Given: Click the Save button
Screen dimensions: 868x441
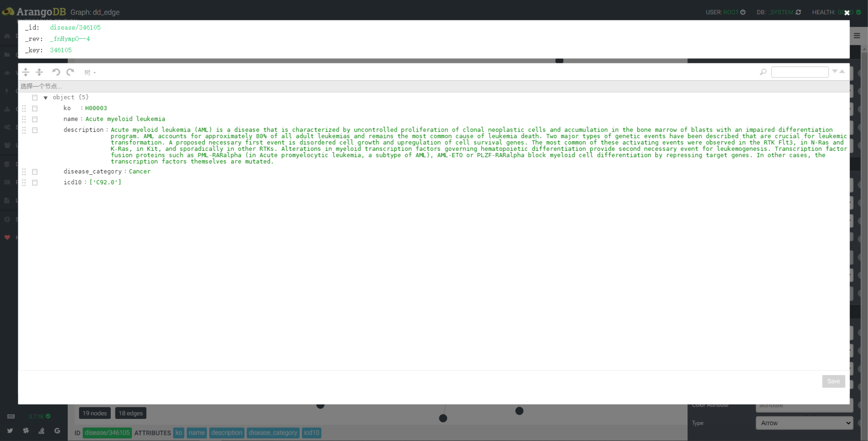Looking at the screenshot, I should pyautogui.click(x=833, y=381).
